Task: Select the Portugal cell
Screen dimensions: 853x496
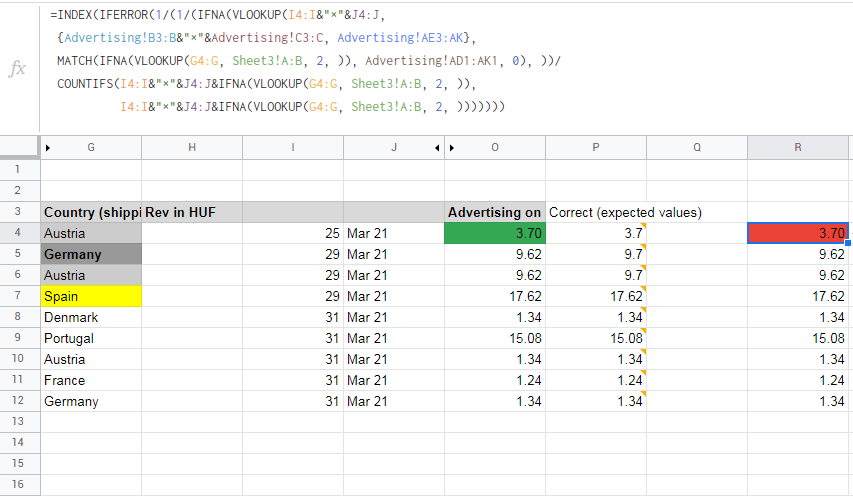Action: point(91,338)
